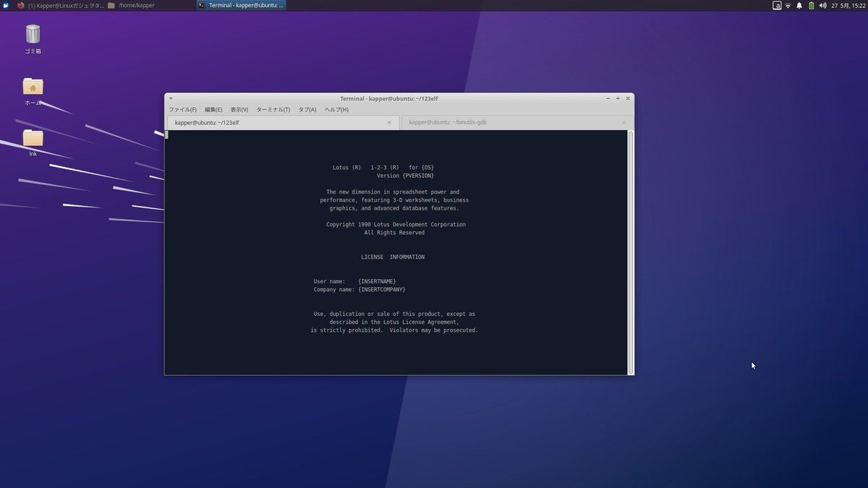Click 'graphics, and advanced database features.' line
Screen dimensions: 868x488
pyautogui.click(x=394, y=208)
